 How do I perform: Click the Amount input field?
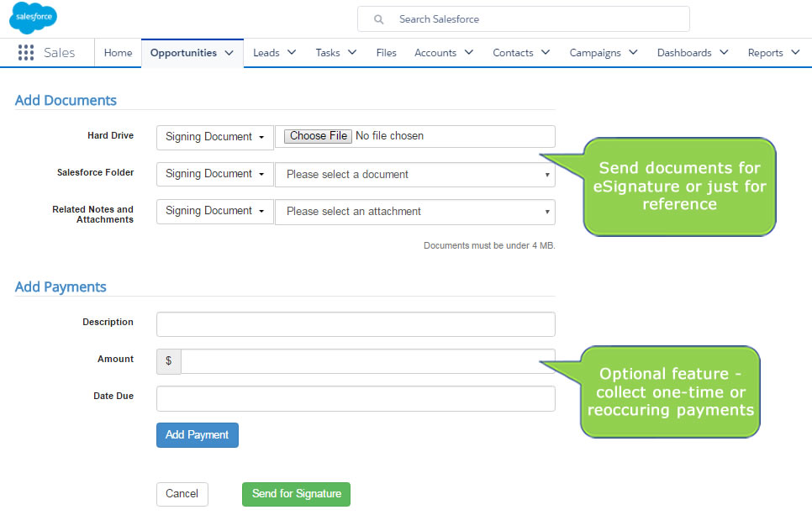(x=367, y=361)
